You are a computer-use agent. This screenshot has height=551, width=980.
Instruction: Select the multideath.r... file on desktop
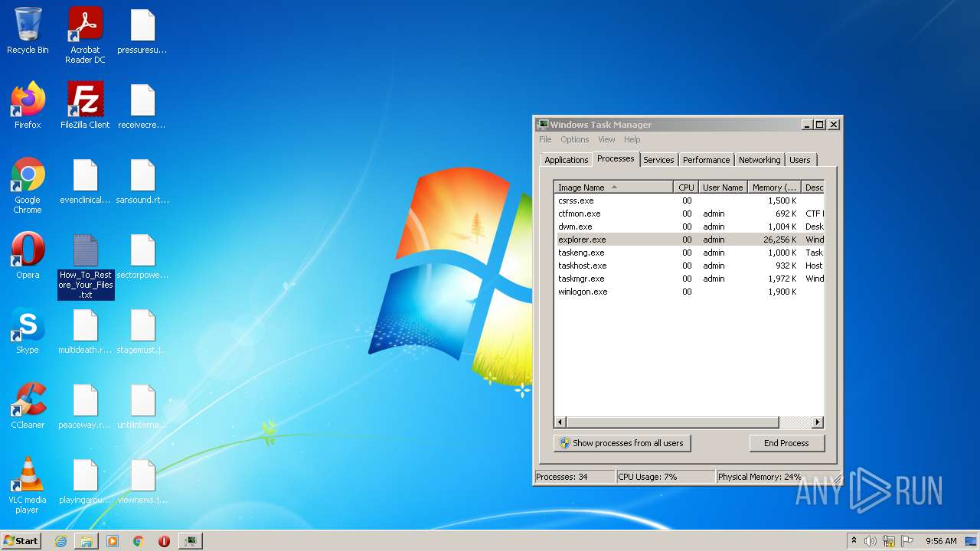coord(85,331)
